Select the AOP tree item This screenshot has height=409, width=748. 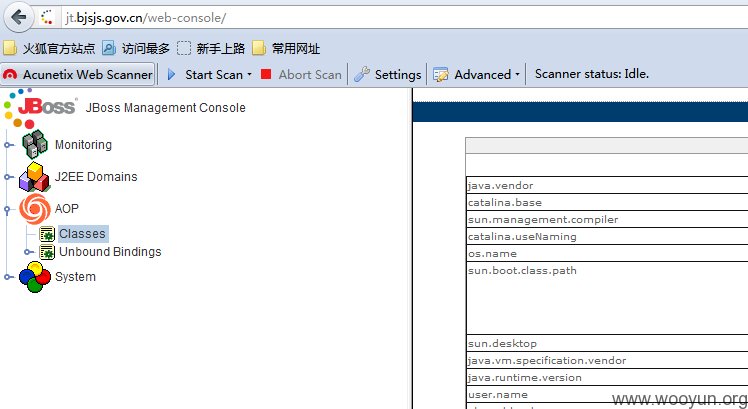(66, 209)
